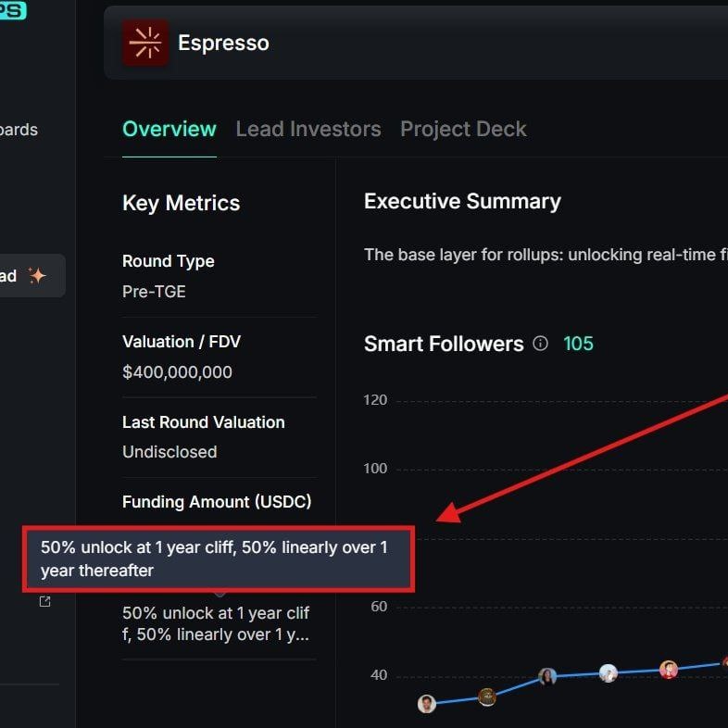
Task: Click the sparkle icon in sidebar
Action: [x=37, y=276]
